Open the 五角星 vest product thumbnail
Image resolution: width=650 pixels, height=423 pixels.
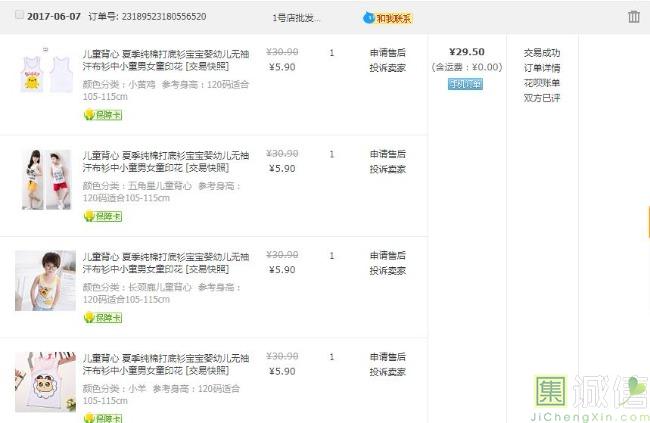click(x=45, y=179)
